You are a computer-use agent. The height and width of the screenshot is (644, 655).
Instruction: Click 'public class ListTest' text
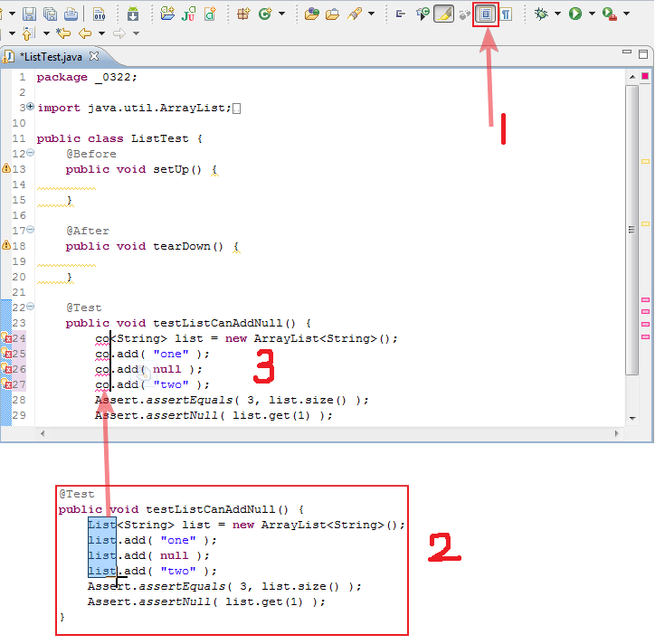click(x=112, y=138)
